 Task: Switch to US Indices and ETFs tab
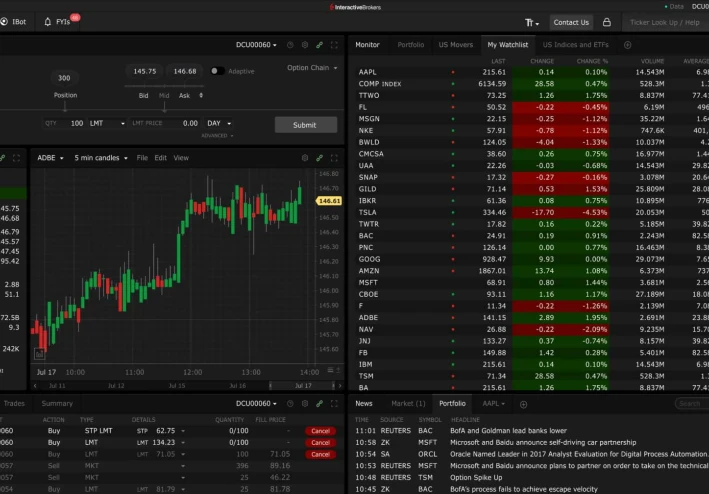click(x=576, y=45)
